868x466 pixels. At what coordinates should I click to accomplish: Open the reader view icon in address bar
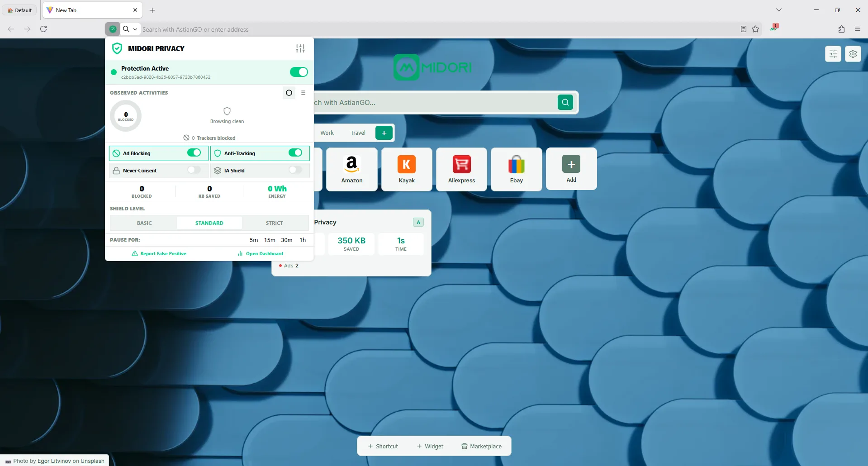[x=744, y=29]
